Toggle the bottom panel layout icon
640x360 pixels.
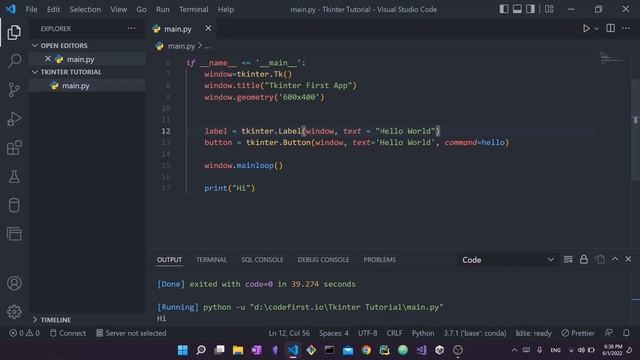tap(517, 9)
